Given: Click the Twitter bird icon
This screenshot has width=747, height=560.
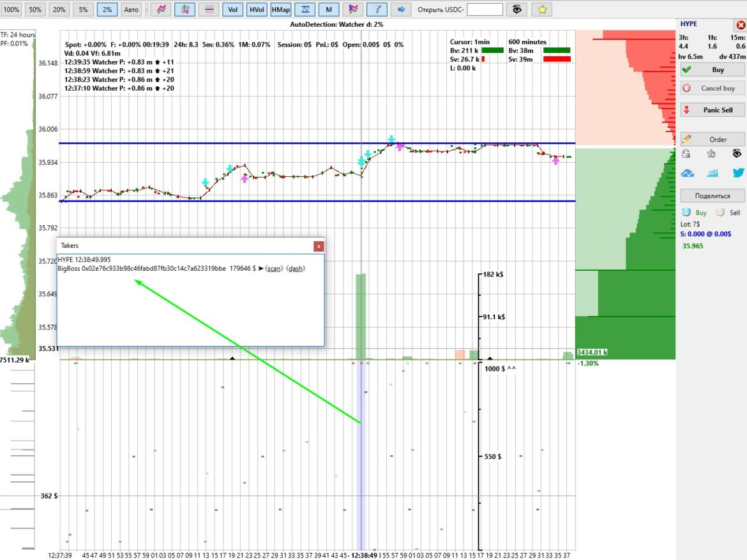Looking at the screenshot, I should pos(738,173).
